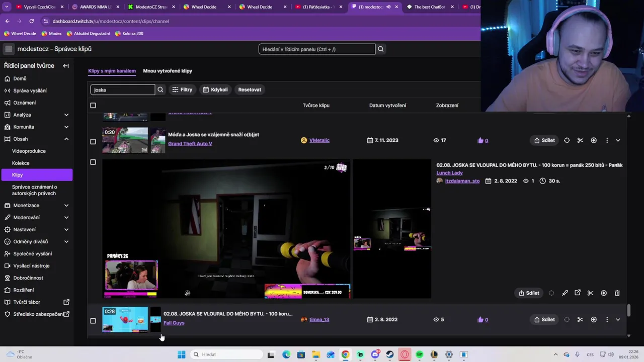Expand the Analýza sidebar section
644x362 pixels.
pyautogui.click(x=66, y=115)
